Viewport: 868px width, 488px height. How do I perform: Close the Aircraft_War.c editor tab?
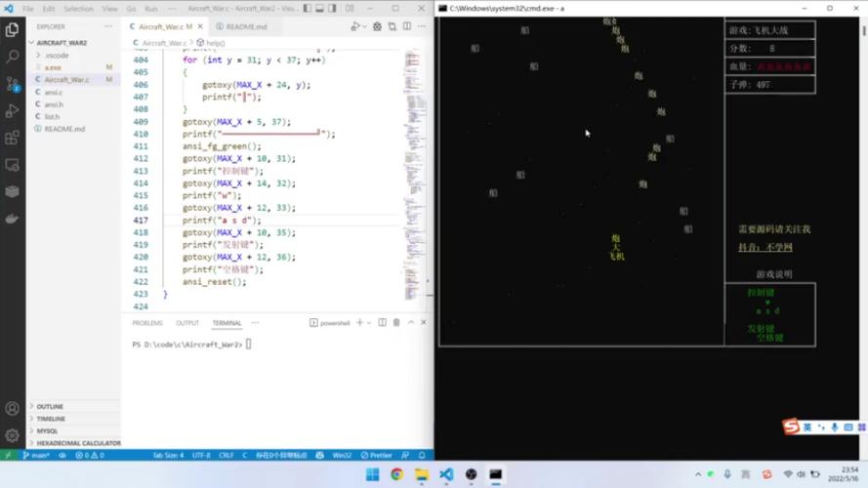pos(200,26)
